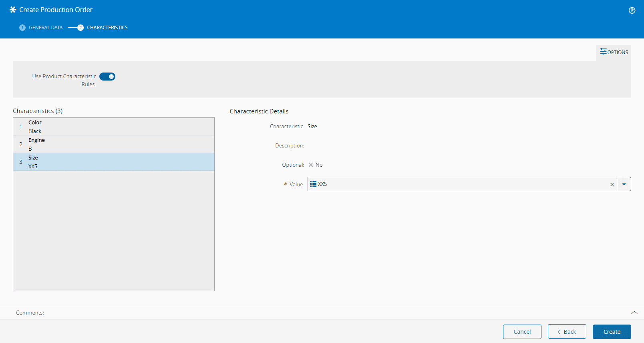Expand the Comments section chevron

pyautogui.click(x=634, y=313)
